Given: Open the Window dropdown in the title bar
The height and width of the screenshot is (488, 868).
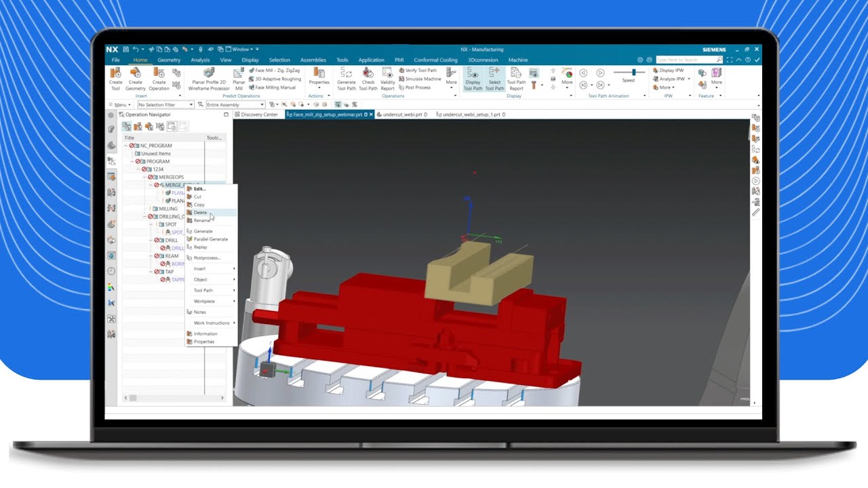Looking at the screenshot, I should [x=241, y=49].
